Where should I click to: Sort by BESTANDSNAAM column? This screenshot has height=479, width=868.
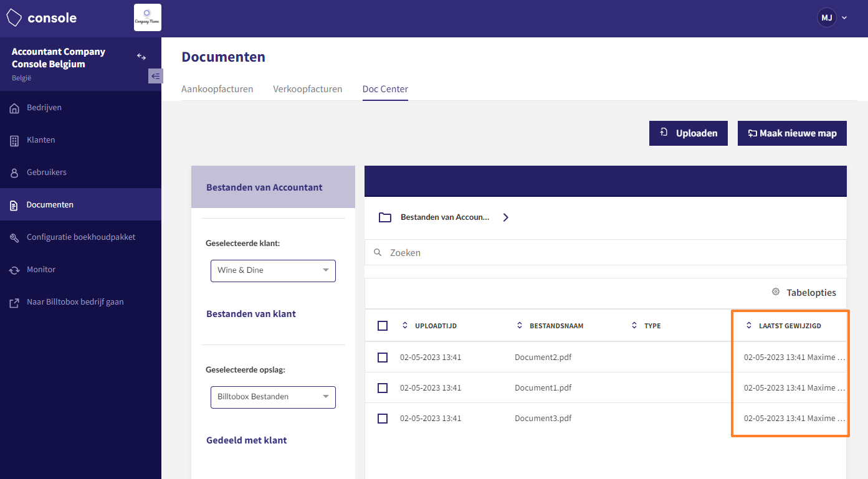[x=556, y=326]
